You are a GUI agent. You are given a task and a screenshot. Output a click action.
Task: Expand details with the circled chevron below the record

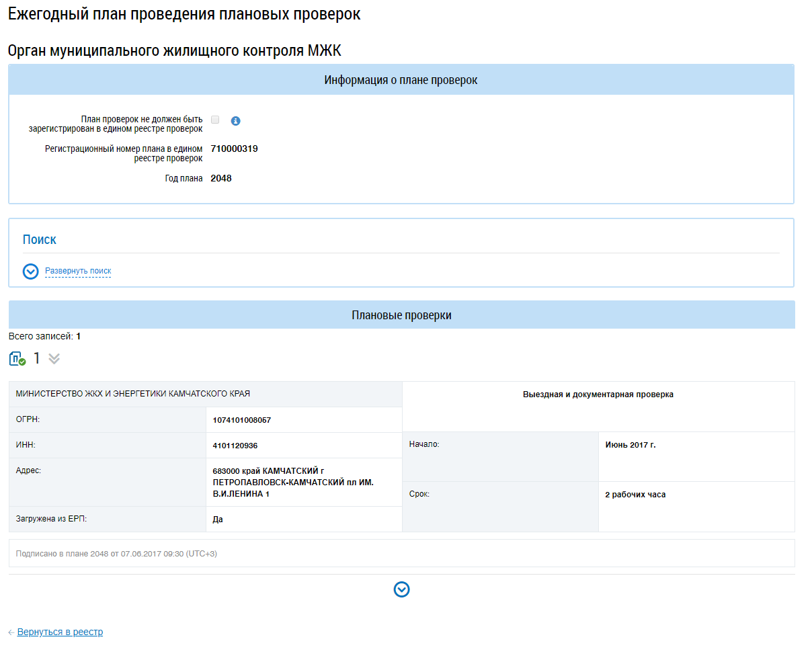(401, 589)
